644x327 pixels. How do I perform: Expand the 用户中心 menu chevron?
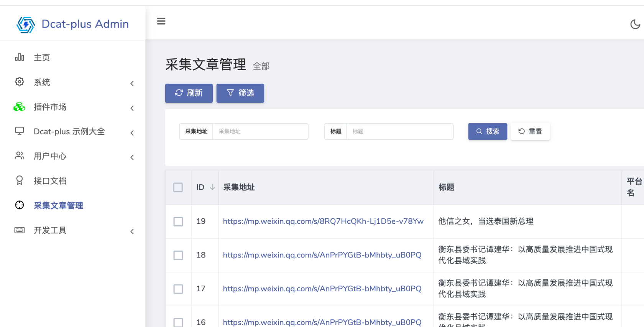coord(132,157)
